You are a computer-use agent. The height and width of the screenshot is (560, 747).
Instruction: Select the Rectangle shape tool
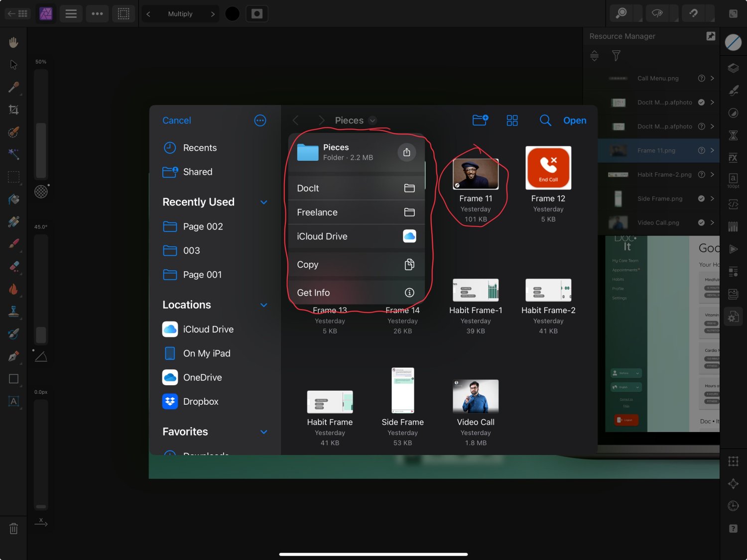[13, 379]
